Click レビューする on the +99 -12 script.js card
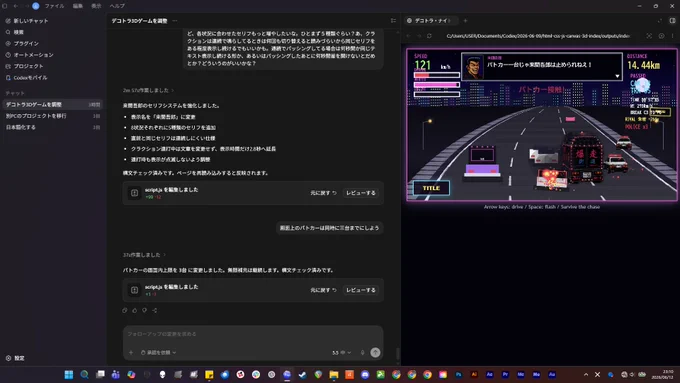 361,193
